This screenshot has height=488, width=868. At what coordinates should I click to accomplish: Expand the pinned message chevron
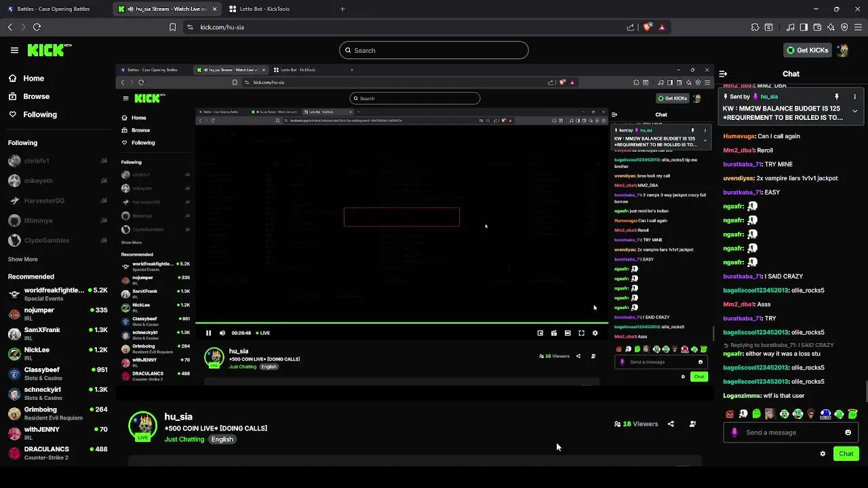854,110
